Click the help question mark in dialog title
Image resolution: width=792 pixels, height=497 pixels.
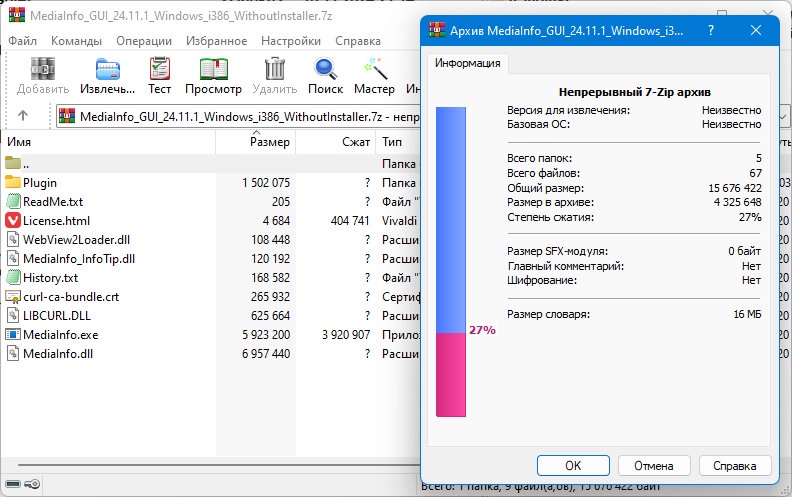[711, 30]
